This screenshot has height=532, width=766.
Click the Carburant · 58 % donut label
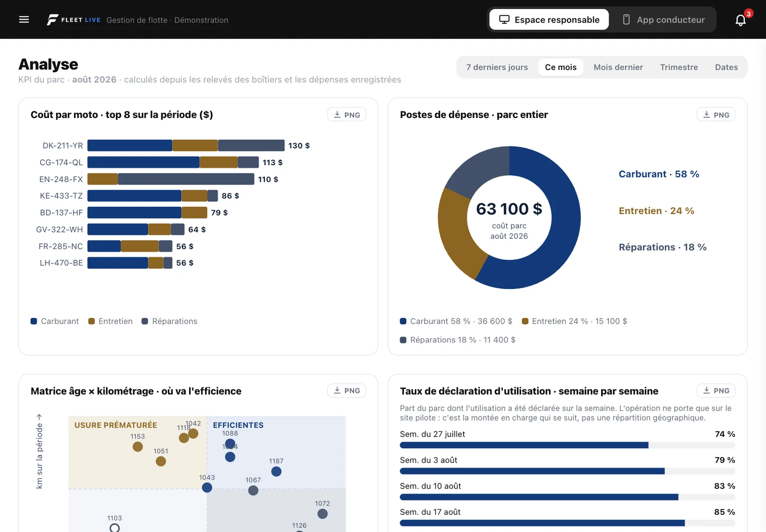[659, 174]
